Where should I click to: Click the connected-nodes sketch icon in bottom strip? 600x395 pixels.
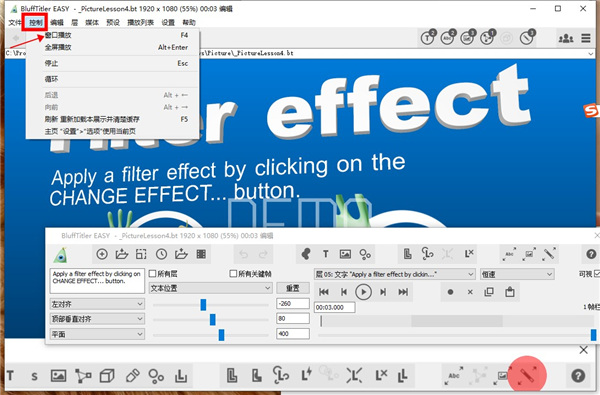[x=83, y=376]
